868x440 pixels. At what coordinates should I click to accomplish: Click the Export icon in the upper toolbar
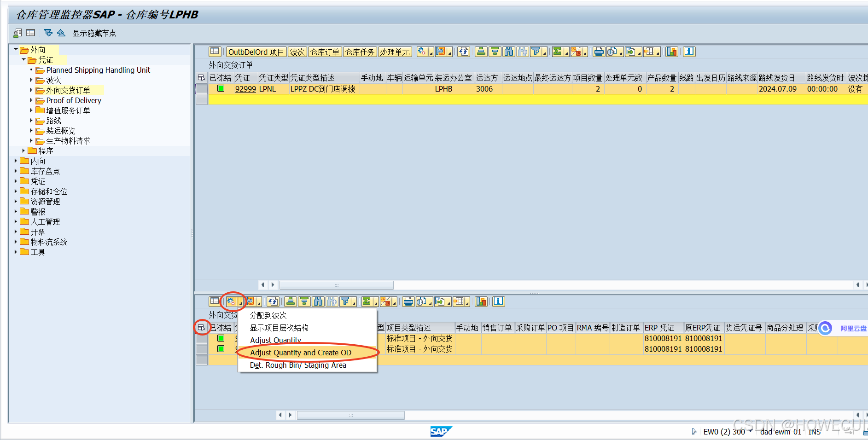point(630,52)
